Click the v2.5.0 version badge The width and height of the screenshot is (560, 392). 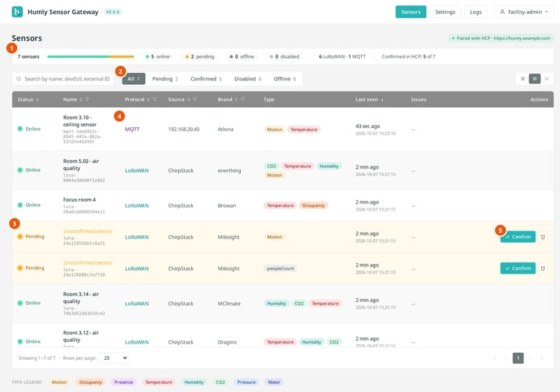113,12
